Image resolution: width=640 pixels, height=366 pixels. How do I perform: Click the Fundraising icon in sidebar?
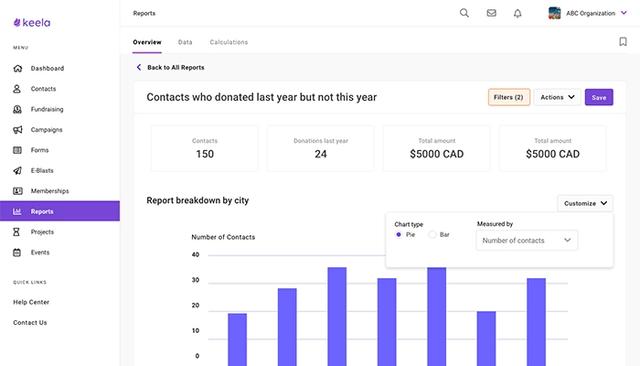pos(17,109)
